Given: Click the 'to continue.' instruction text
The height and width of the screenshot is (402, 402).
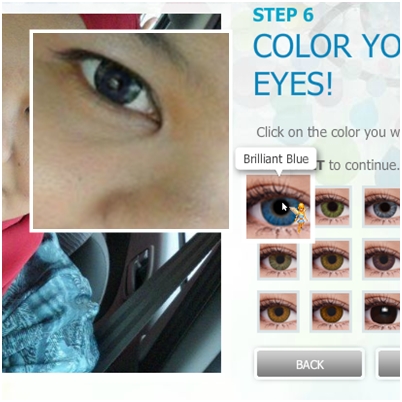Looking at the screenshot, I should [x=364, y=165].
